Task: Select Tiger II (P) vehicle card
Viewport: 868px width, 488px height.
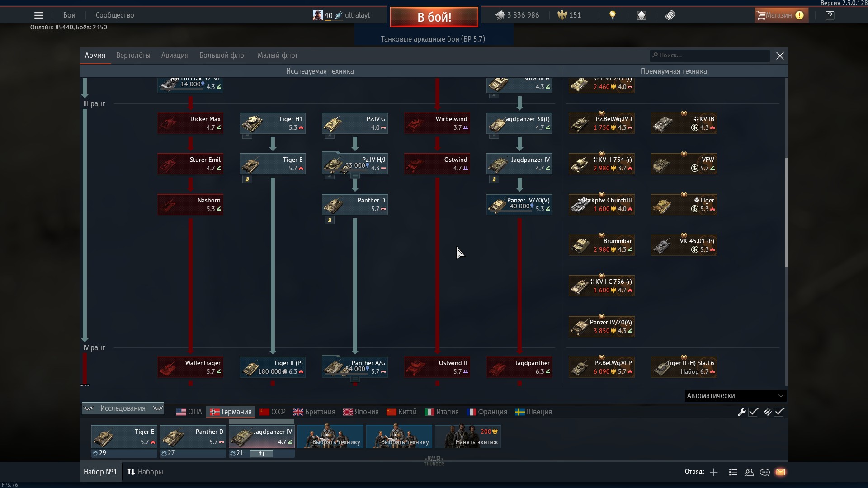Action: click(273, 367)
